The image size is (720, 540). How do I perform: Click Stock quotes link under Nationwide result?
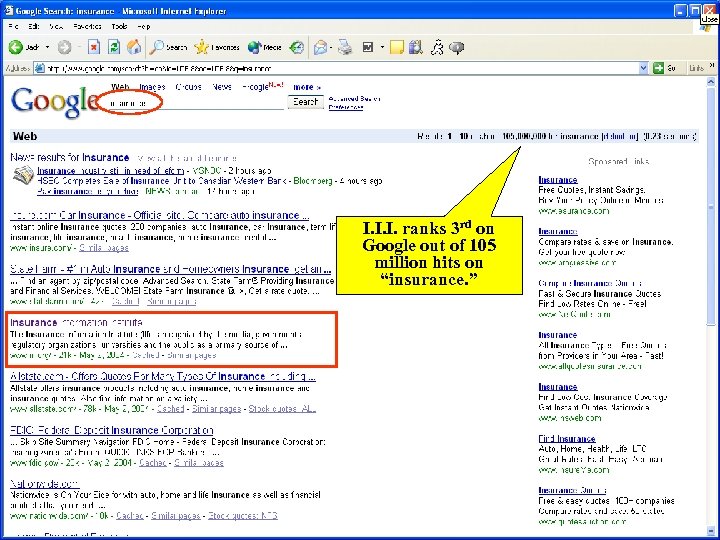click(x=242, y=516)
